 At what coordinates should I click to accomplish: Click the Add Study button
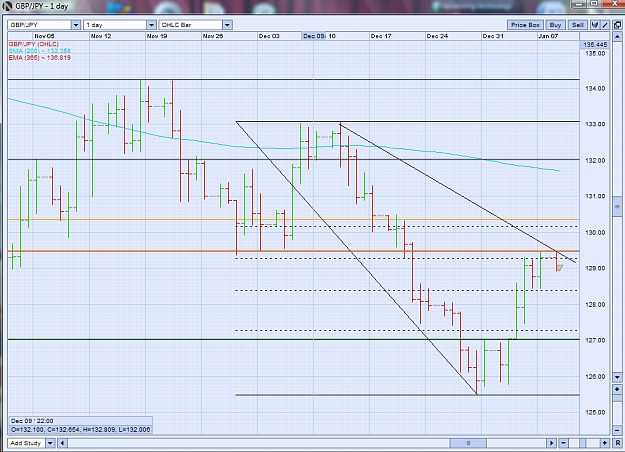(x=26, y=443)
